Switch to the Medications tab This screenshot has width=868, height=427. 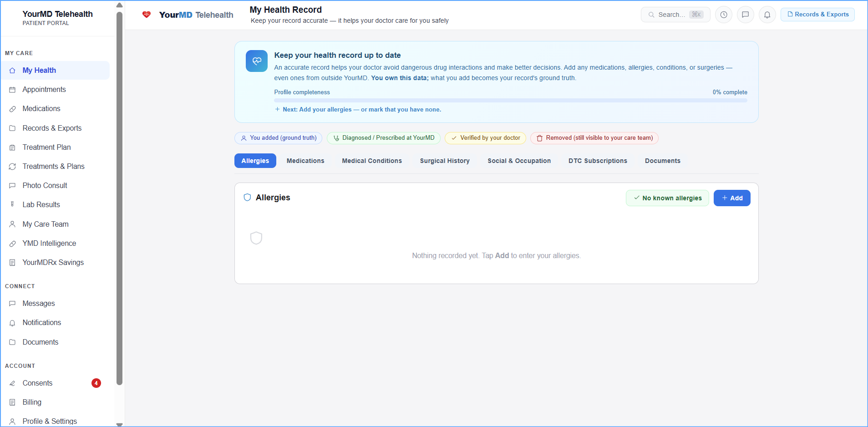(305, 161)
